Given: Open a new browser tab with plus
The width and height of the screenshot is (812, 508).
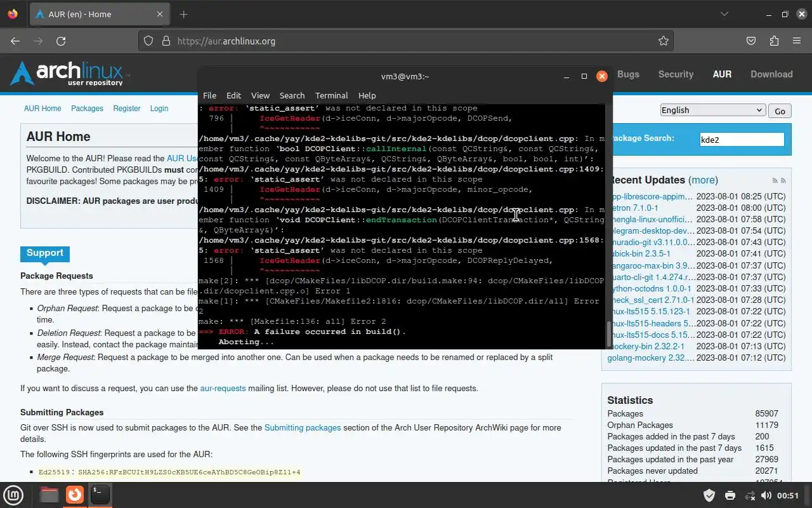Looking at the screenshot, I should [x=183, y=14].
